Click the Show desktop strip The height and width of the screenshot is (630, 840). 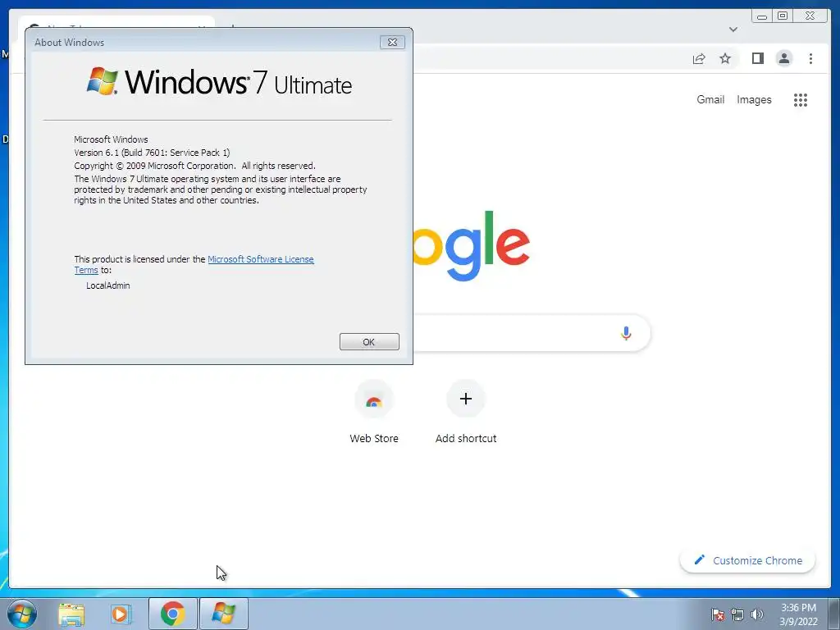(x=834, y=614)
